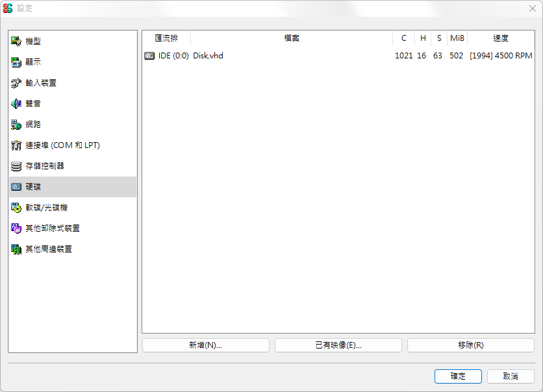Click the 機型 (Machine) icon in sidebar

(x=16, y=42)
